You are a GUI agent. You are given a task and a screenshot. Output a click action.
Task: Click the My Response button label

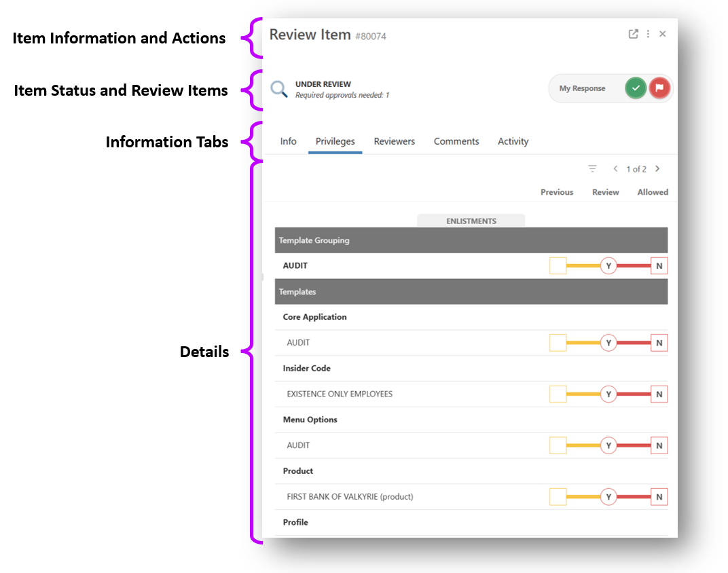582,88
